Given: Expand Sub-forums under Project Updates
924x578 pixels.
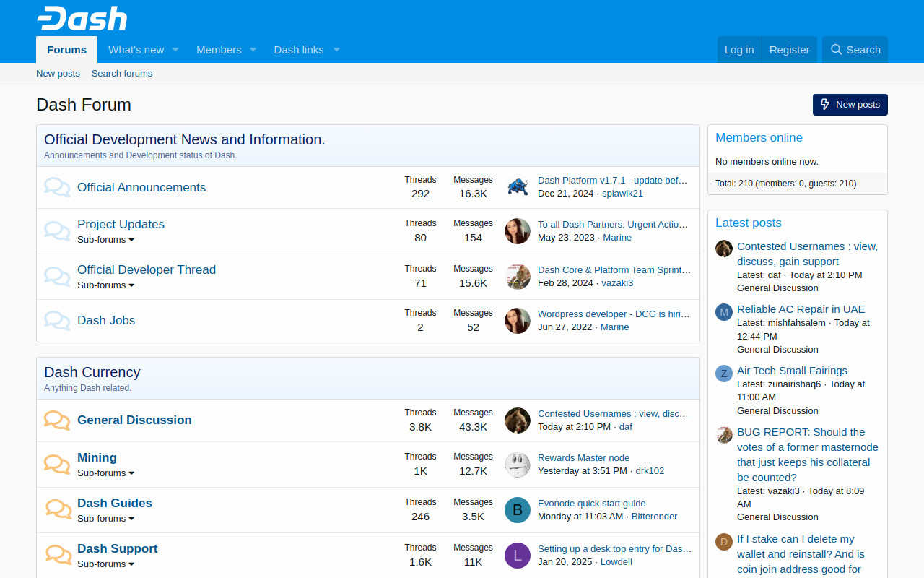Looking at the screenshot, I should (106, 240).
